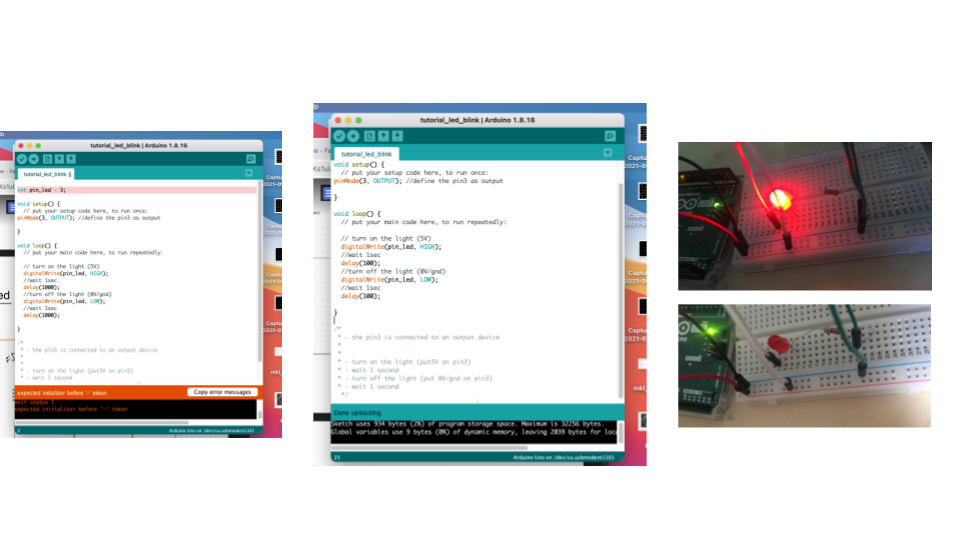The image size is (960, 540).
Task: Click Verify in the error sketch window
Action: click(22, 159)
